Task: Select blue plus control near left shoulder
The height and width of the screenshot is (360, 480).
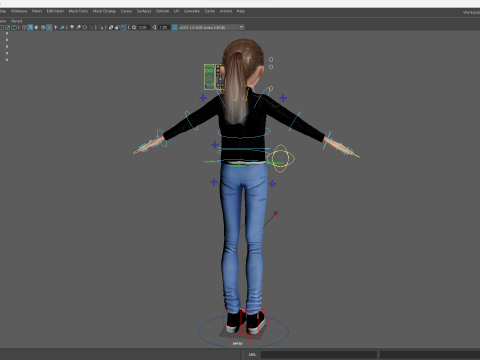Action: (x=203, y=98)
